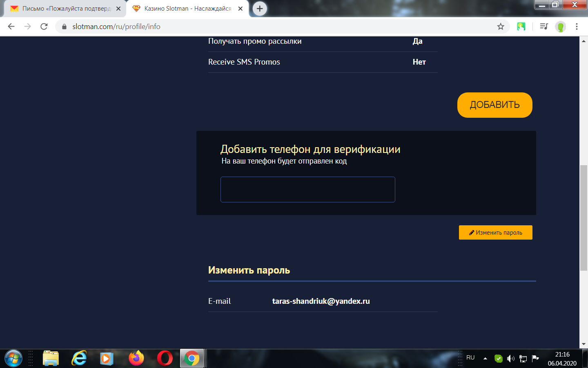Click the scrollbar up arrow
Screen dimensions: 588x368
tap(584, 41)
